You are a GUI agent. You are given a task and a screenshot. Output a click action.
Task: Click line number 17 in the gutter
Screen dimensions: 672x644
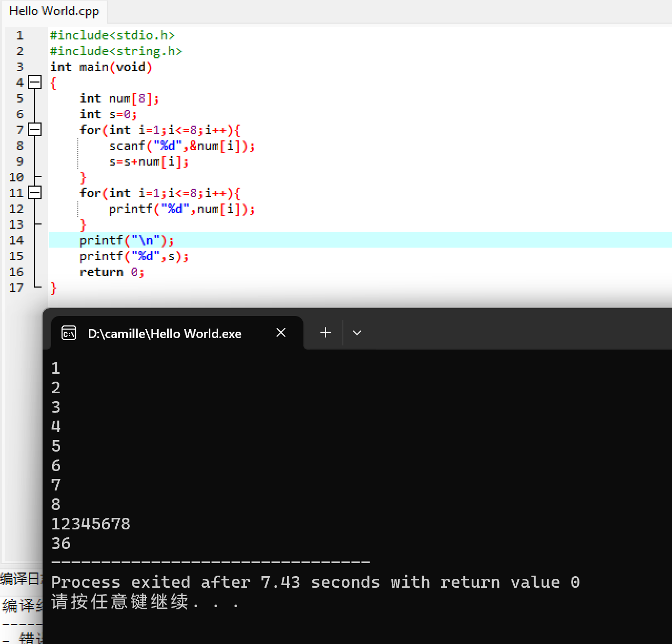16,288
